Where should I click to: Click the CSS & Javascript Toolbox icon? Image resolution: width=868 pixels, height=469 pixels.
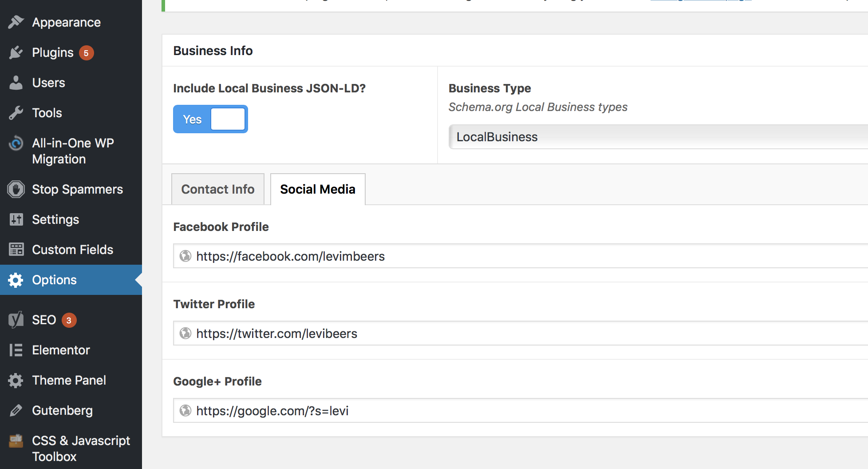16,441
